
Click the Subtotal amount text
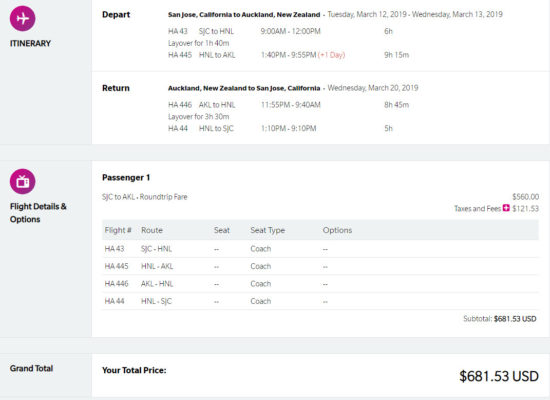click(x=515, y=319)
